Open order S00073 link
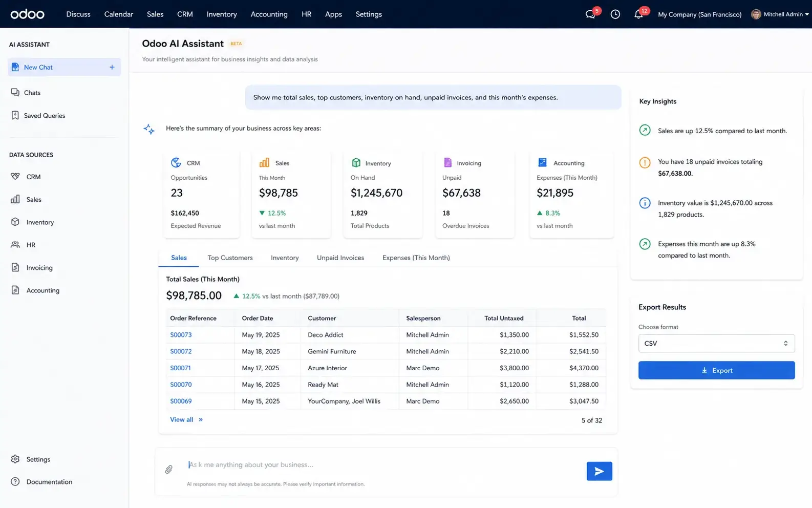 point(181,335)
